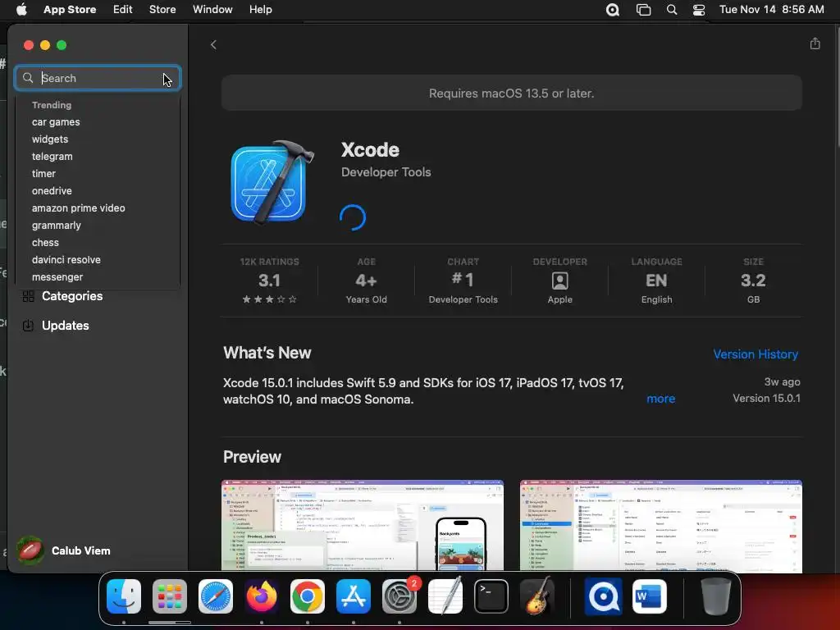Click the Categories grid icon
The height and width of the screenshot is (630, 840).
29,296
